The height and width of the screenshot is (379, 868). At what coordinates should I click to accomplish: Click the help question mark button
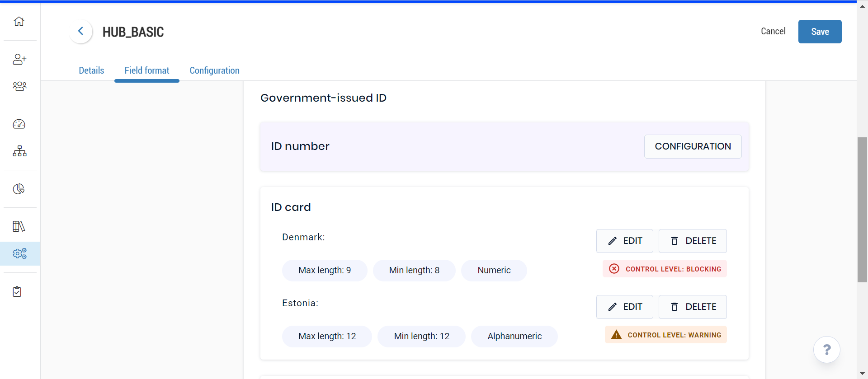coord(826,350)
